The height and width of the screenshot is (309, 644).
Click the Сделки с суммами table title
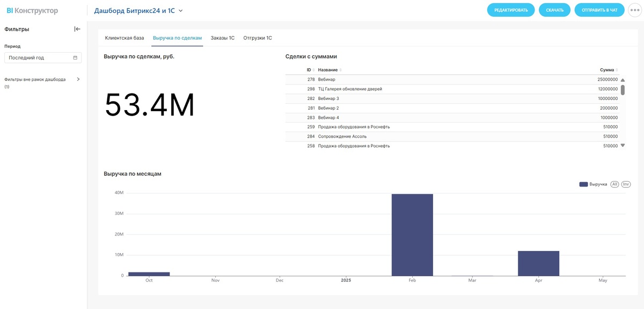point(311,56)
